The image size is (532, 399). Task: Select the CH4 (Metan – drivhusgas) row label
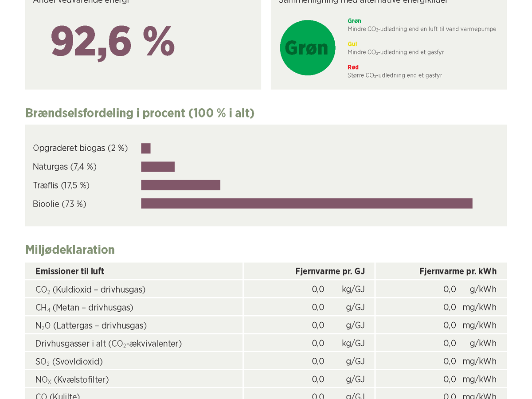pos(84,308)
